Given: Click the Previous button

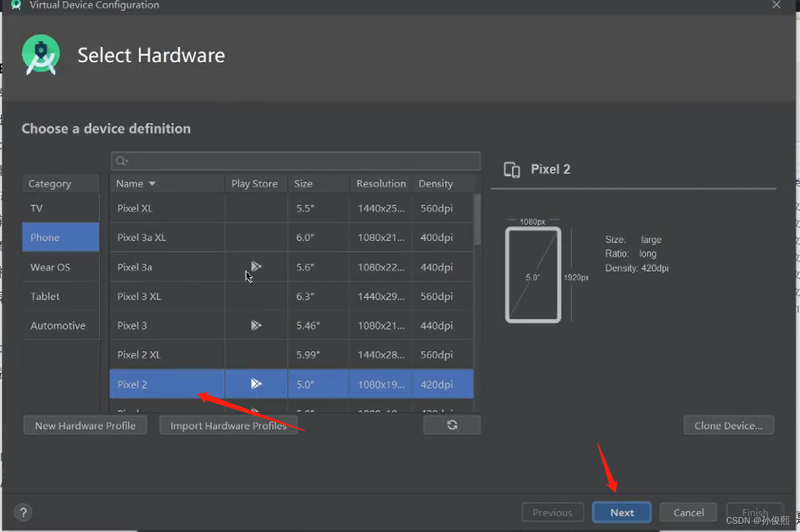Looking at the screenshot, I should pos(552,512).
